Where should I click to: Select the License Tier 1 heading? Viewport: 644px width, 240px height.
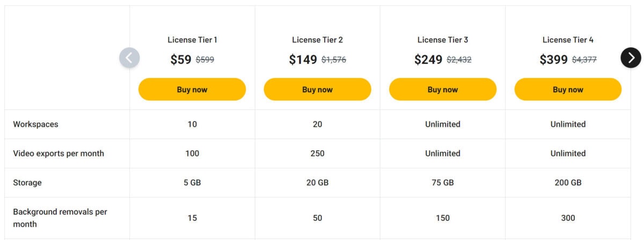coord(192,40)
